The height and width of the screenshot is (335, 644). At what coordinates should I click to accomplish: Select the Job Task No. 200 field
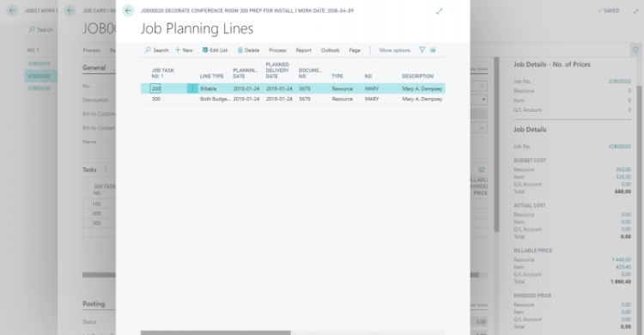[x=155, y=88]
